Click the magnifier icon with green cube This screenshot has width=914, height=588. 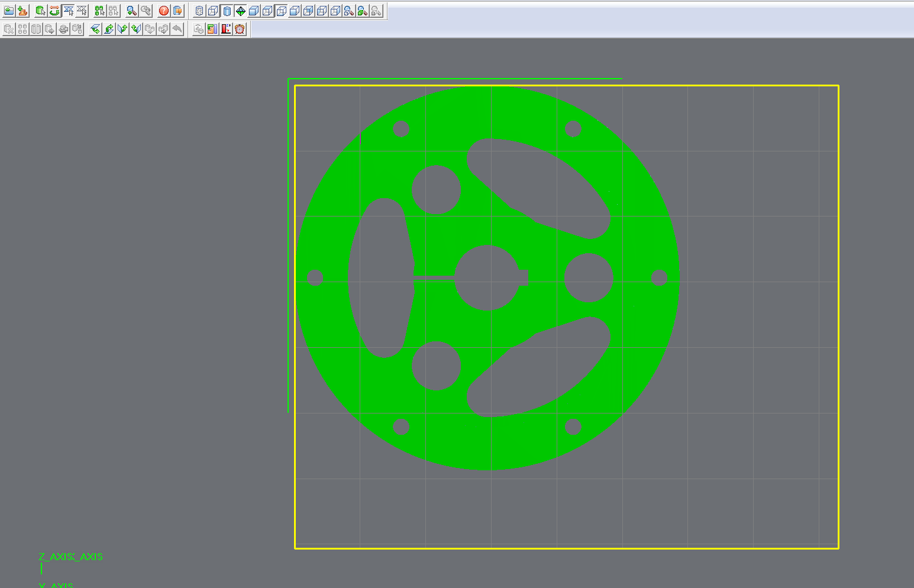click(x=362, y=11)
